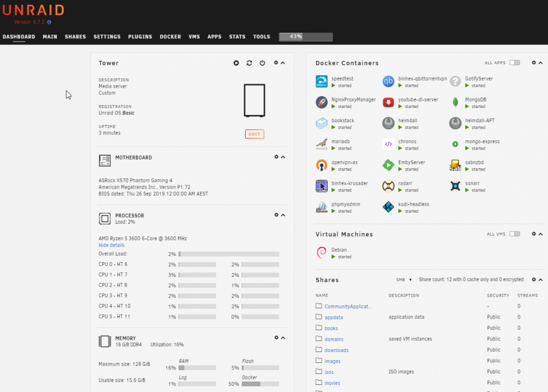548x392 pixels.
Task: Click the Overall Load usage bar
Action: pyautogui.click(x=229, y=254)
